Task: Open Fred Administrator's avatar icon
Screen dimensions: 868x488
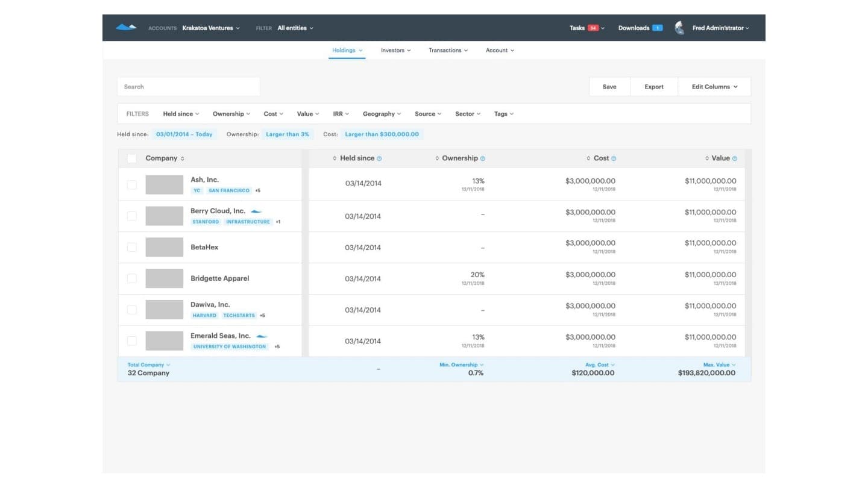Action: tap(679, 28)
